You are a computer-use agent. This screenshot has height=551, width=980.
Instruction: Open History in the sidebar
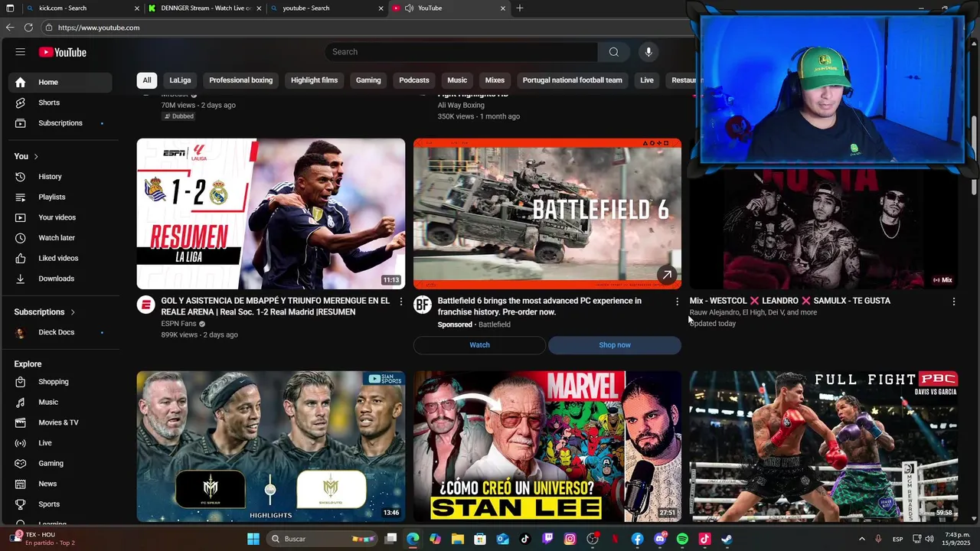61,177
